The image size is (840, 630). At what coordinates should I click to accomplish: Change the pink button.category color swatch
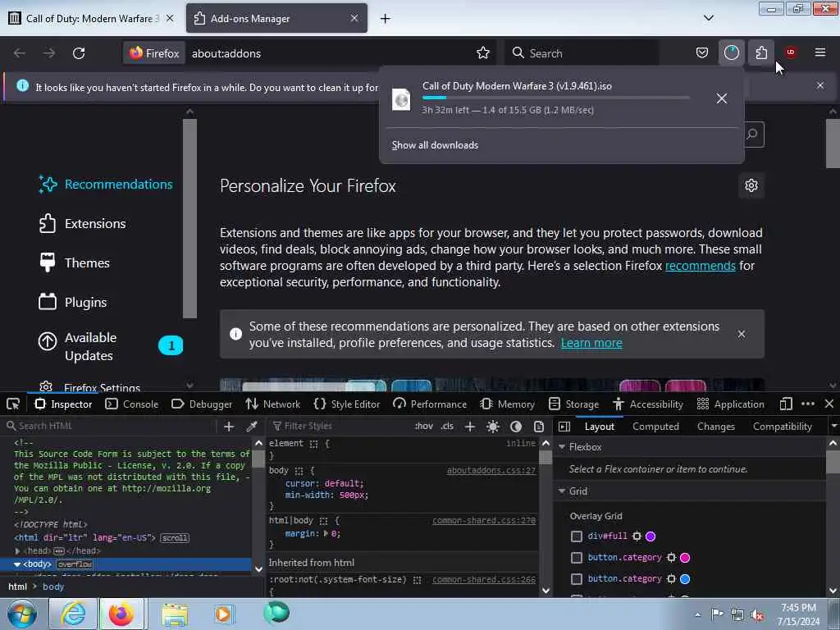(685, 558)
